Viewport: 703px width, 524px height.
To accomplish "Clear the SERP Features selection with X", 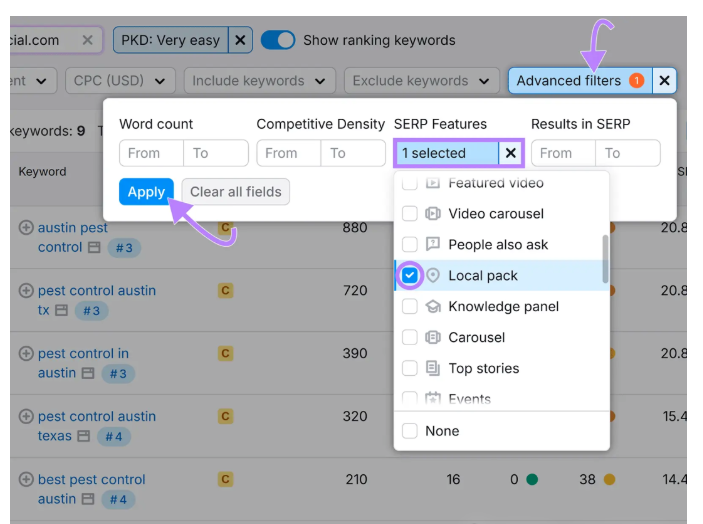I will click(510, 153).
